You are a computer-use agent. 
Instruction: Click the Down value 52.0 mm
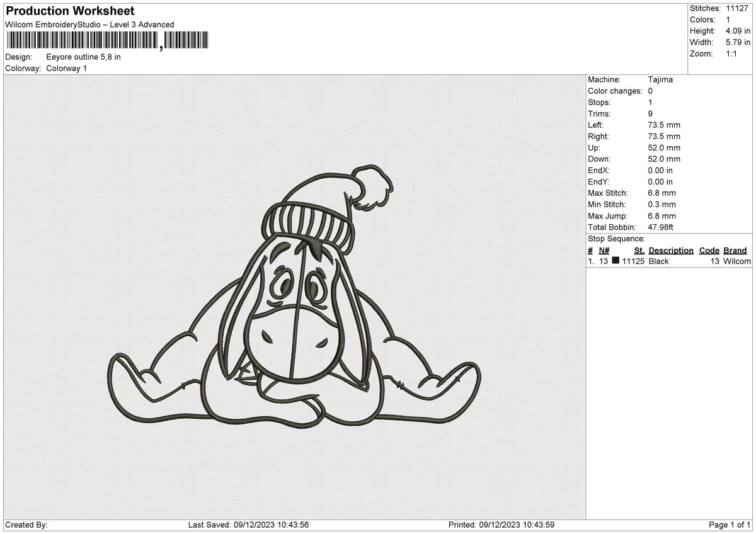point(664,159)
